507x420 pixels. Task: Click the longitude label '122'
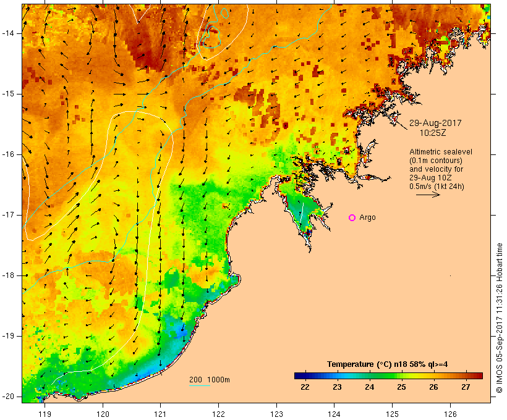pyautogui.click(x=219, y=414)
